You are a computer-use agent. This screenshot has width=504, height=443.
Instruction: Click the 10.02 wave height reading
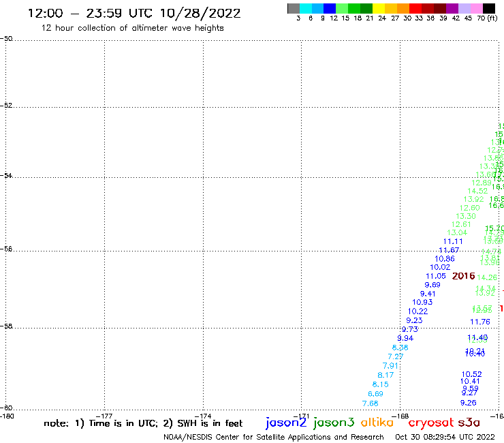click(440, 267)
